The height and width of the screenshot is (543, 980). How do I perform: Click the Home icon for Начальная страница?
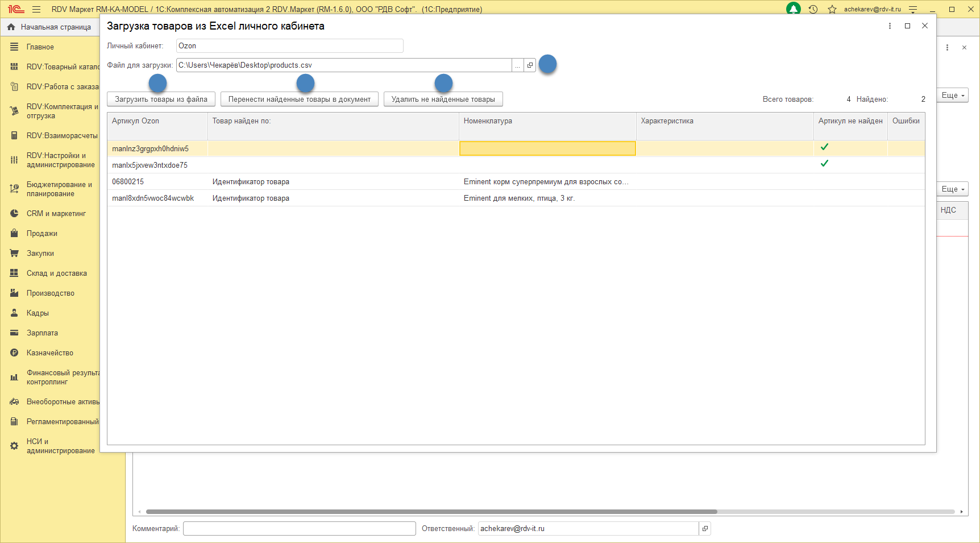point(11,27)
